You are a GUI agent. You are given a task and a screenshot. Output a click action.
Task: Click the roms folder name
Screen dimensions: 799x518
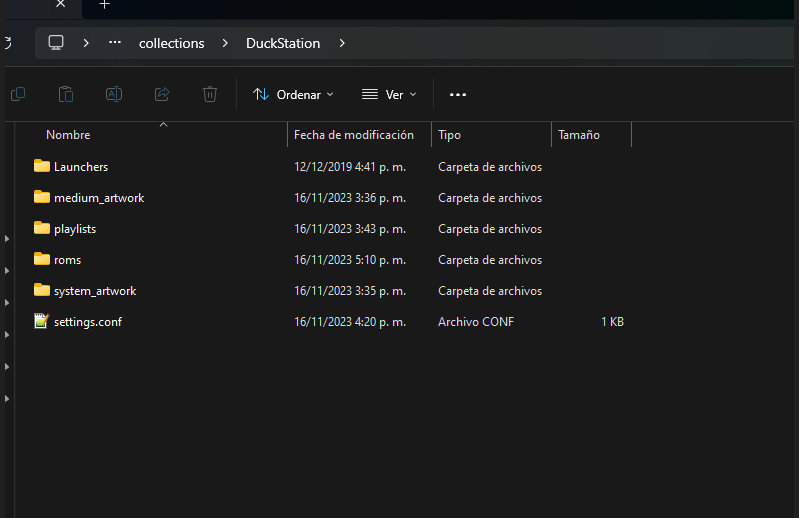67,260
